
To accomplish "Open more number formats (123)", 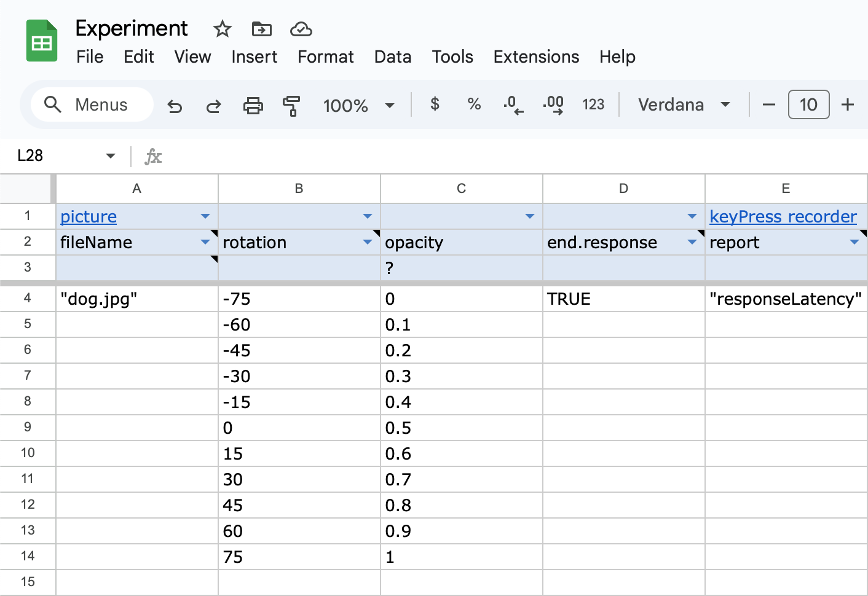I will coord(593,104).
